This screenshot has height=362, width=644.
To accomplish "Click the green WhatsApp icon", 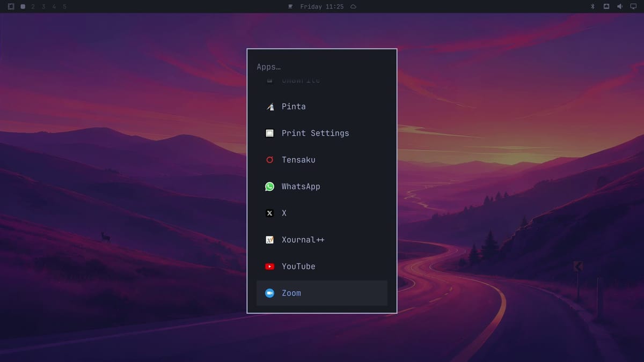I will point(270,187).
